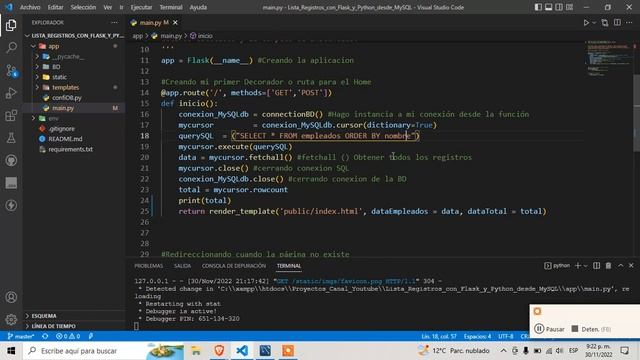The height and width of the screenshot is (360, 640).
Task: Open Run and Debug view
Action: point(11,93)
